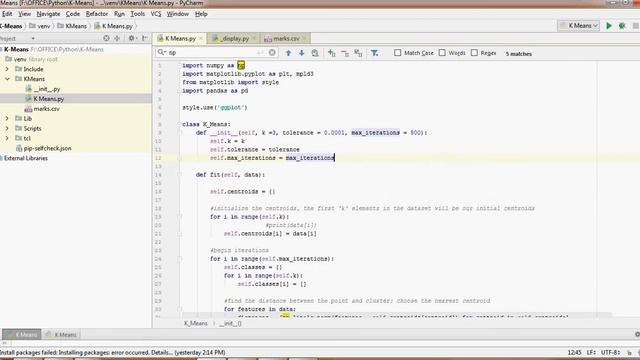Open the VCS menu
This screenshot has width=640, height=360.
[x=156, y=14]
